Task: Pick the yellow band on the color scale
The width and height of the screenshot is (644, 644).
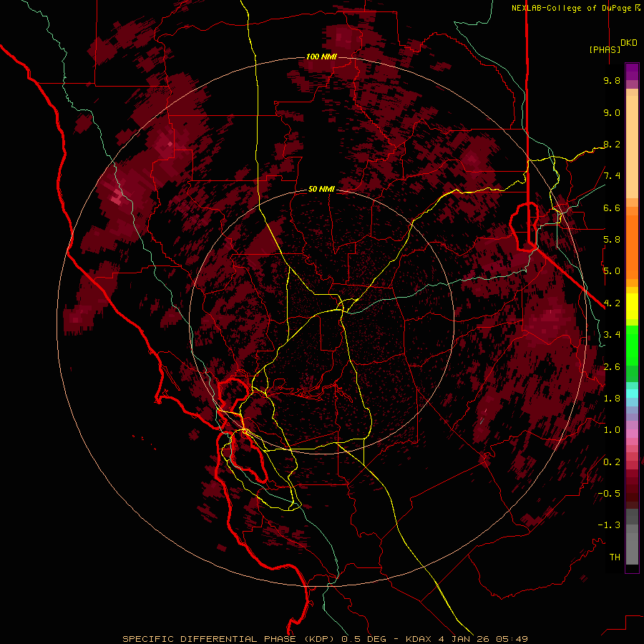Action: [632, 306]
